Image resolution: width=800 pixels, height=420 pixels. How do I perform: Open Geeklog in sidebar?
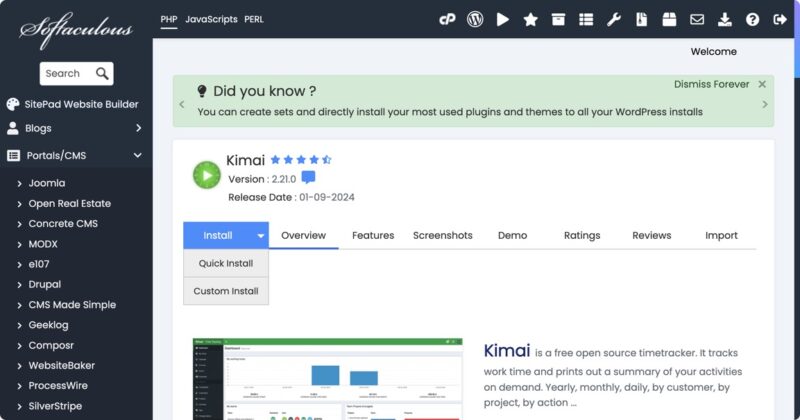point(48,325)
